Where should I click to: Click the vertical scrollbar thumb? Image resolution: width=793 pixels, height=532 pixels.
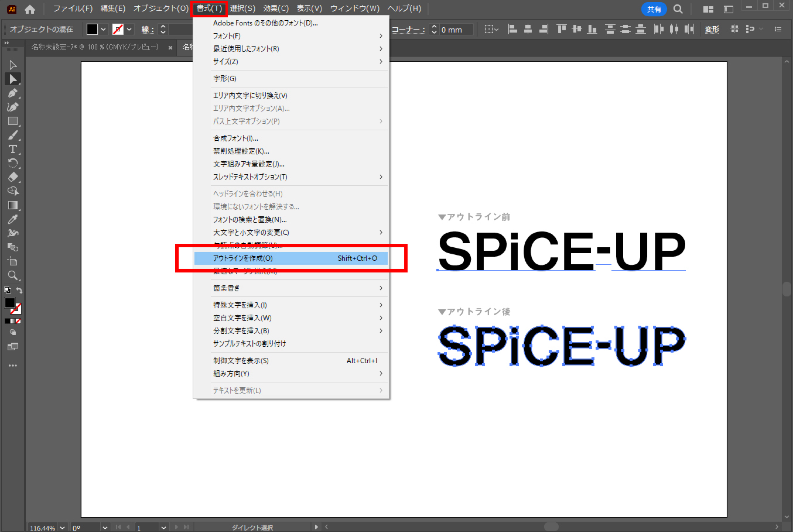(x=787, y=289)
